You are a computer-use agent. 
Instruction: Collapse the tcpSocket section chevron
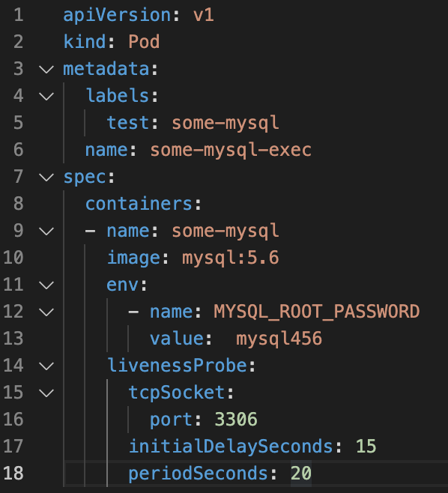click(x=46, y=393)
